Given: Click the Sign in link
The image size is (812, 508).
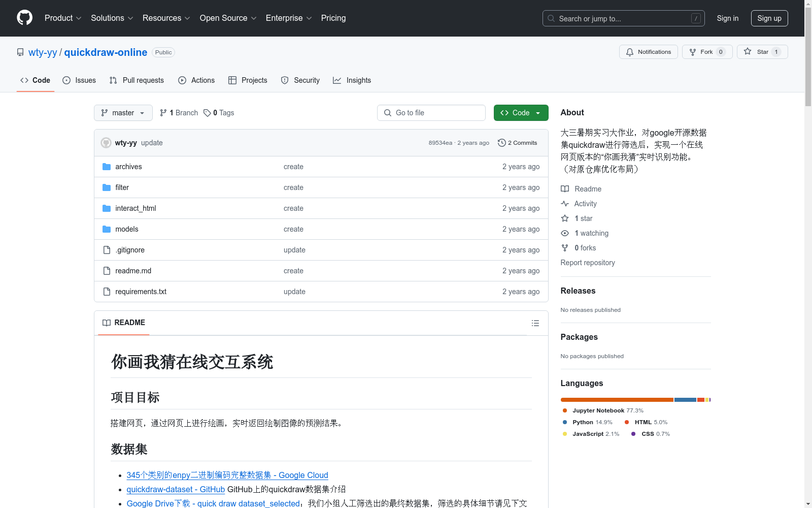Looking at the screenshot, I should [x=728, y=18].
